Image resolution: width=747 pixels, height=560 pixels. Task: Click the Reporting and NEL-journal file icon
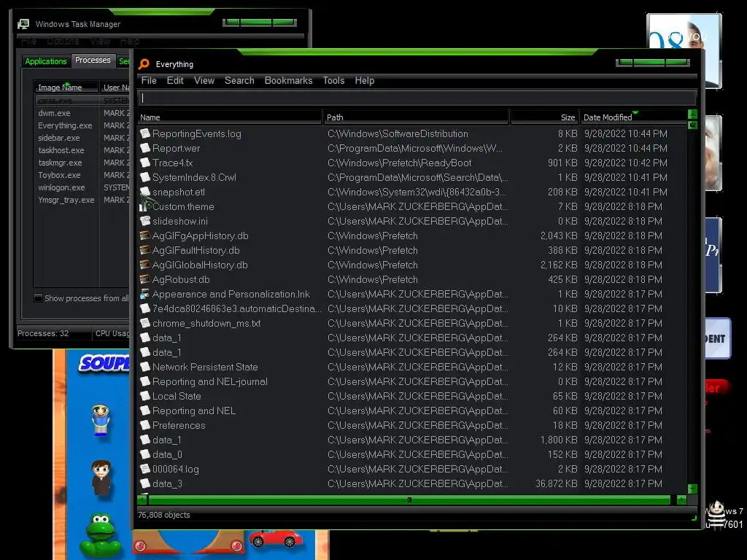click(x=145, y=381)
